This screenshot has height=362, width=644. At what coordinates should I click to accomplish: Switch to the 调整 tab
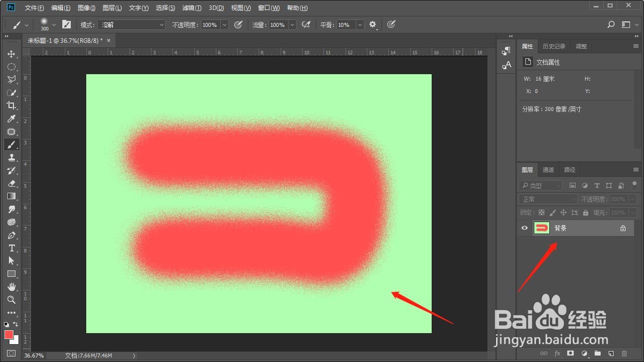tap(581, 46)
